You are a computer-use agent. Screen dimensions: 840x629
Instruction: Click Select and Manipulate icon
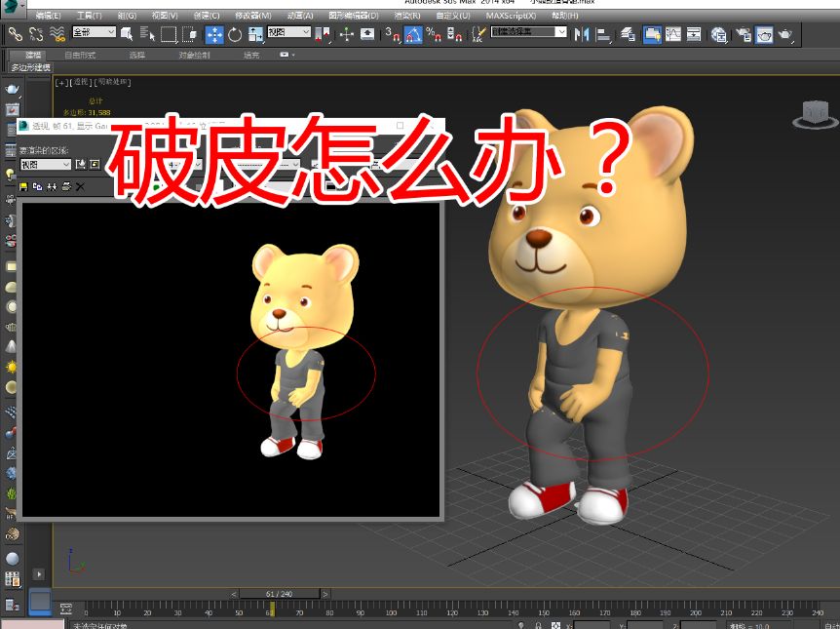point(347,35)
